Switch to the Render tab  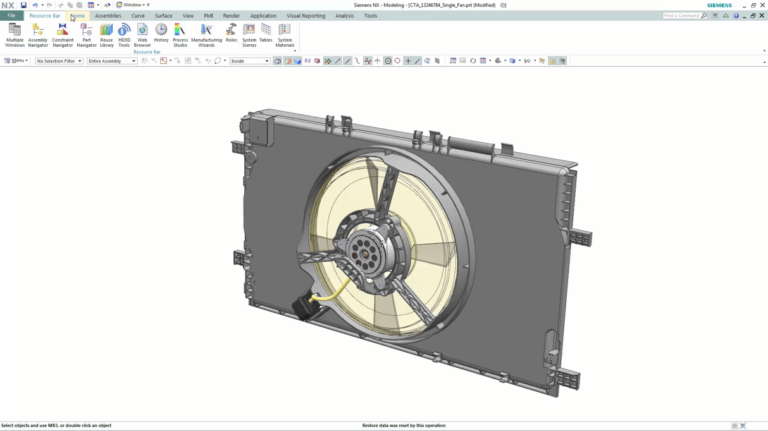[x=231, y=16]
